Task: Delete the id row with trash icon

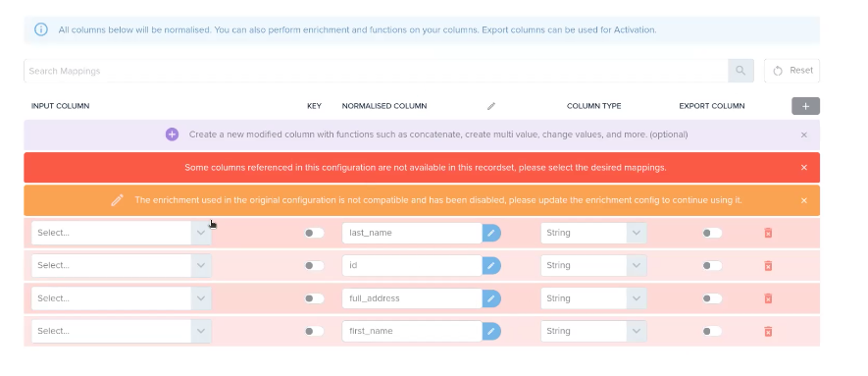Action: click(768, 266)
